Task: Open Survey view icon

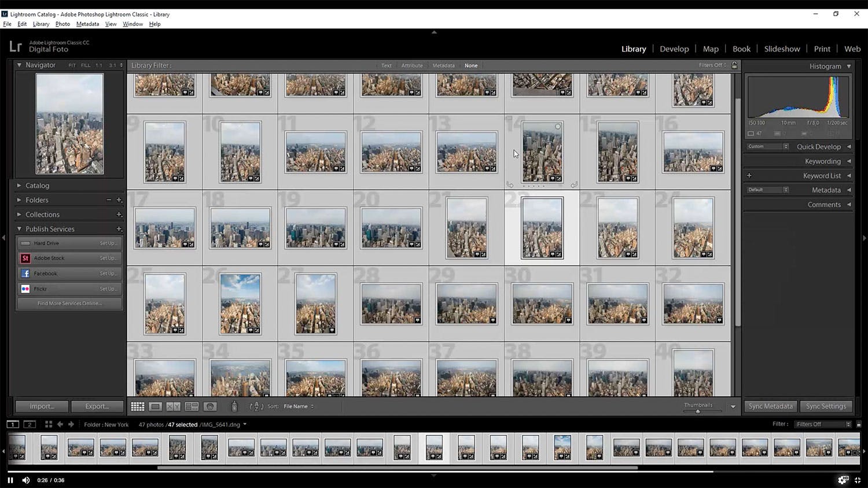Action: click(x=192, y=406)
